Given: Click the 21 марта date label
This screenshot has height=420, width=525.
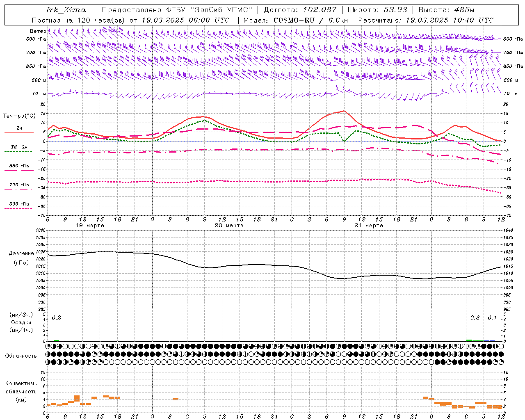Looking at the screenshot, I should click(x=369, y=226).
